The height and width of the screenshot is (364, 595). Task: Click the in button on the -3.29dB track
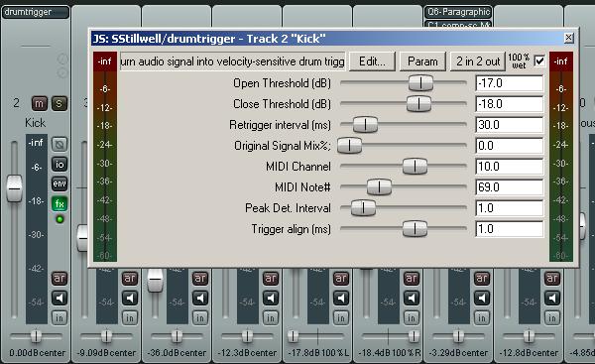(482, 318)
